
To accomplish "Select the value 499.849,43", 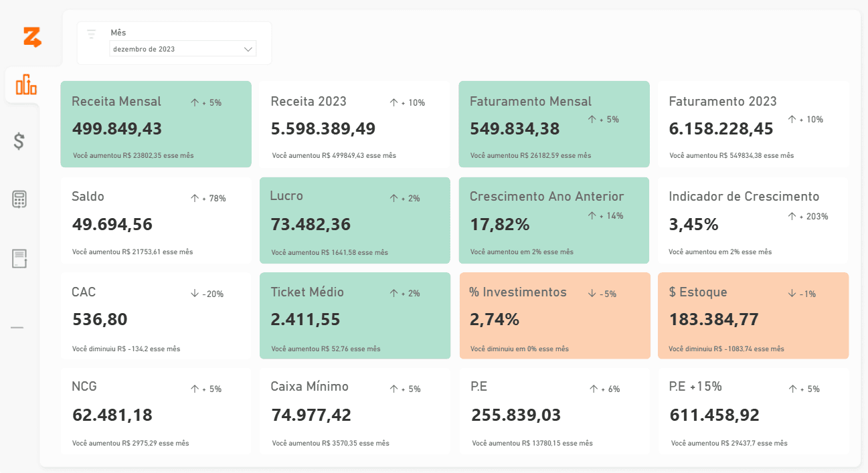I will tap(117, 128).
